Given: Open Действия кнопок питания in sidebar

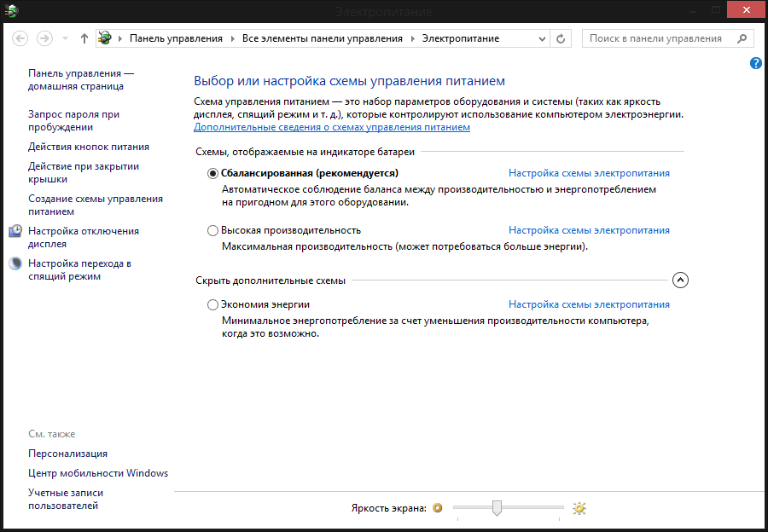Looking at the screenshot, I should (x=89, y=147).
